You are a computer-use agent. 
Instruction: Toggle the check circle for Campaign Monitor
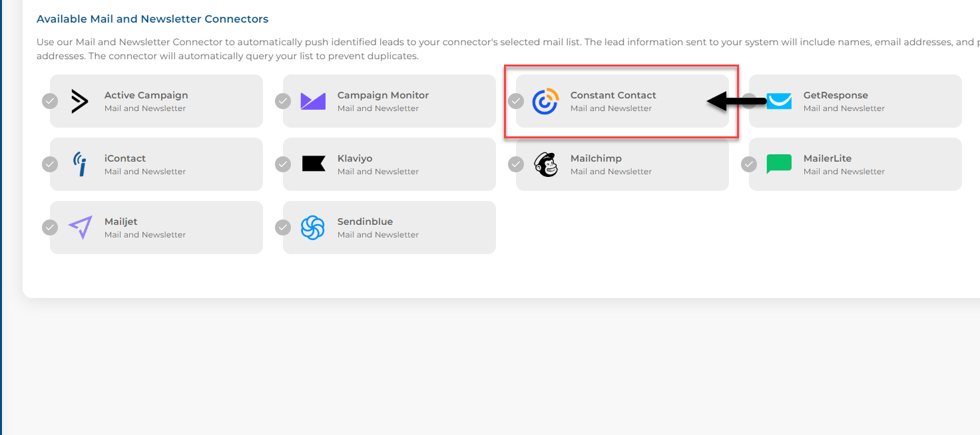point(283,101)
